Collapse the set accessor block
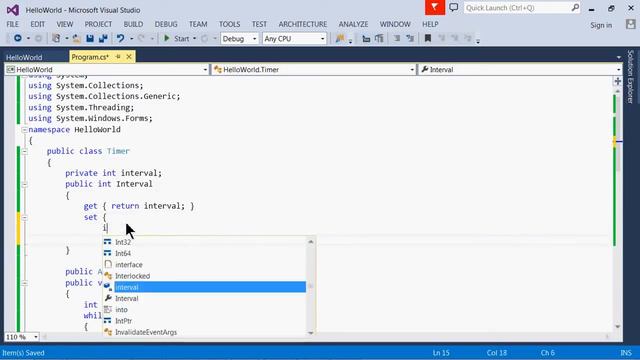The width and height of the screenshot is (640, 360). [x=24, y=218]
